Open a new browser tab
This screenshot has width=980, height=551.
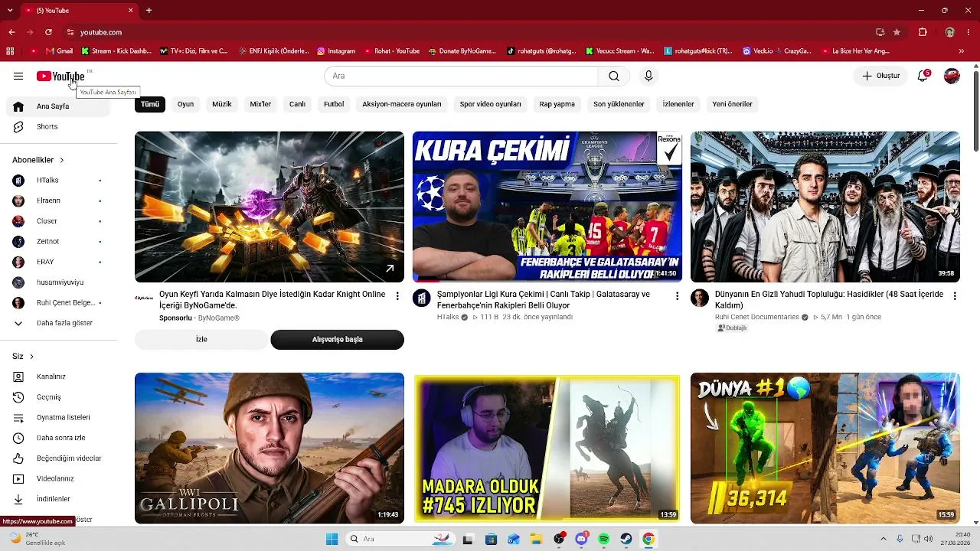pyautogui.click(x=149, y=11)
